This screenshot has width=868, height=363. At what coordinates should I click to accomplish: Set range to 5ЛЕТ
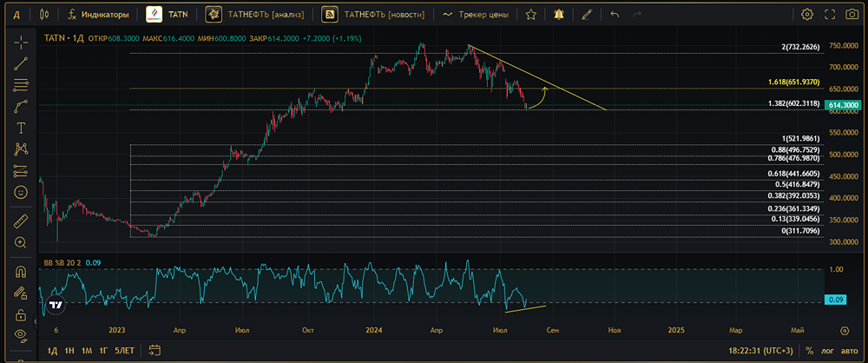click(124, 350)
